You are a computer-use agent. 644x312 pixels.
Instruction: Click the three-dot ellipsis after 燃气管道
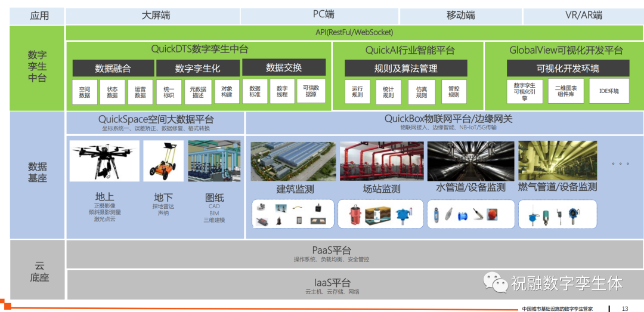(x=621, y=163)
